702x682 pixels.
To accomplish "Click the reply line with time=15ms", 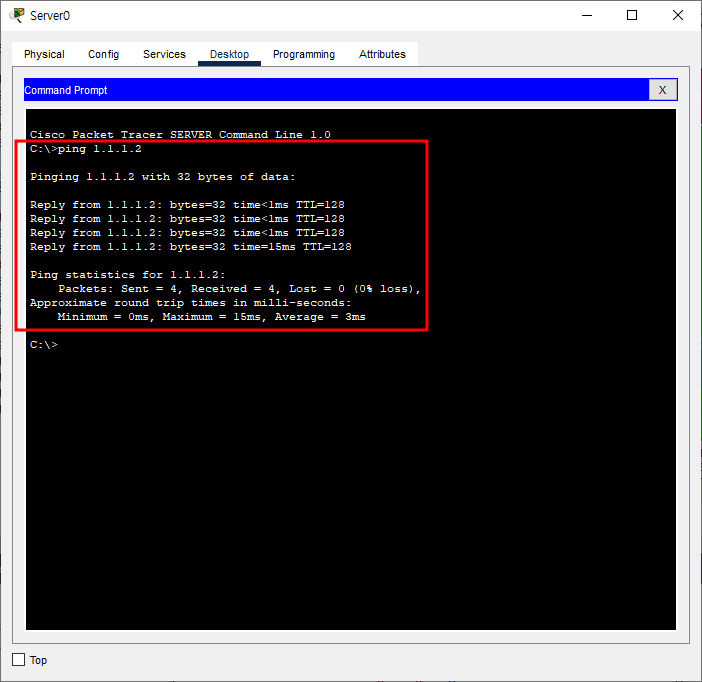I will pyautogui.click(x=191, y=247).
